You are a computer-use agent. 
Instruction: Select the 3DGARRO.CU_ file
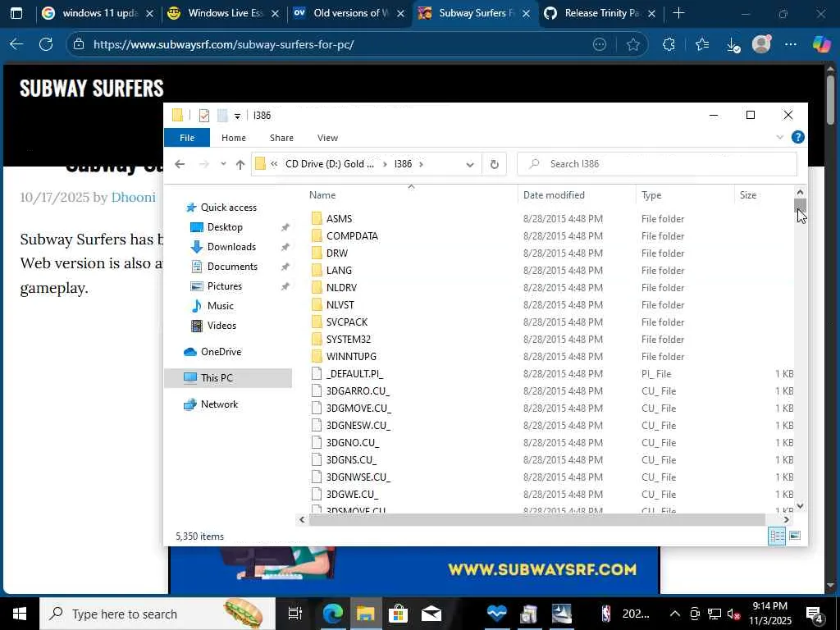[x=358, y=390]
